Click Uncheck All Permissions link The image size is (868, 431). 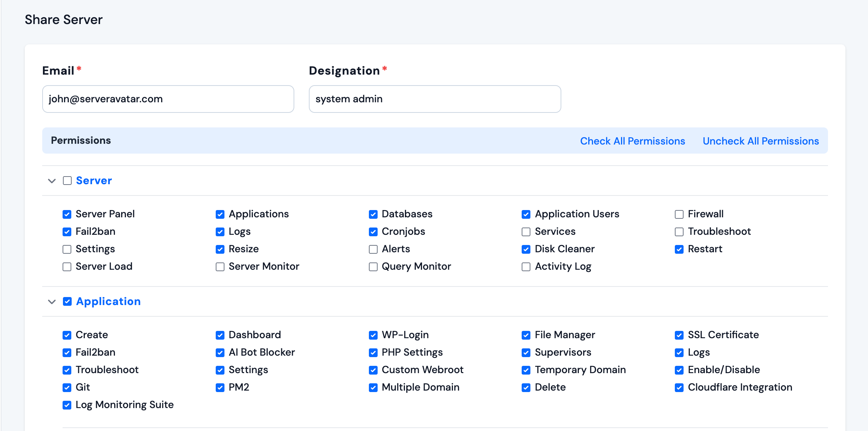coord(761,141)
